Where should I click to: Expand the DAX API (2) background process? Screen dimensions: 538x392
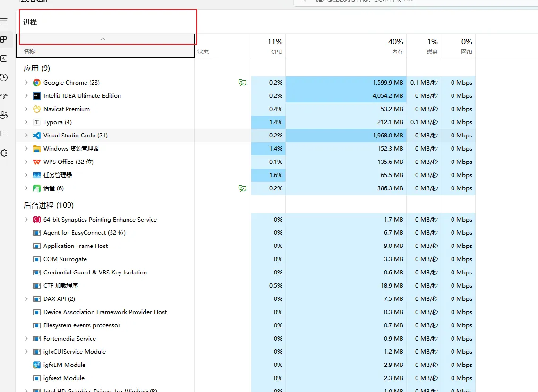pyautogui.click(x=26, y=299)
